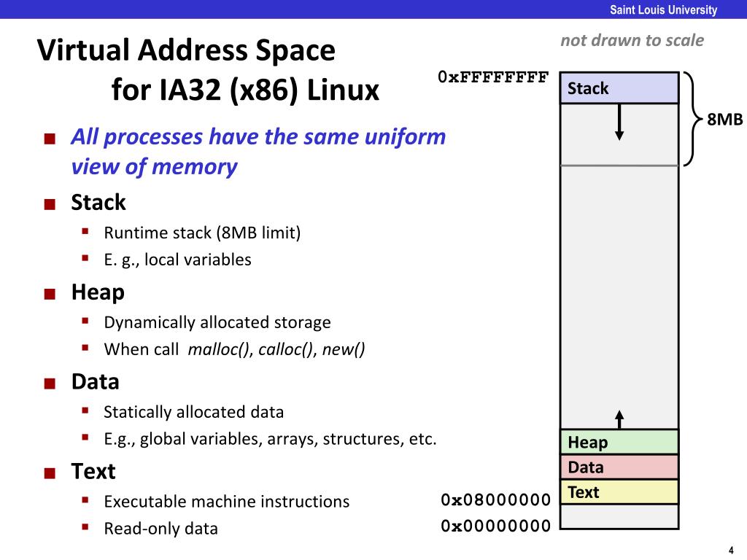
Task: Click the unused bottom block below Text
Action: [619, 517]
